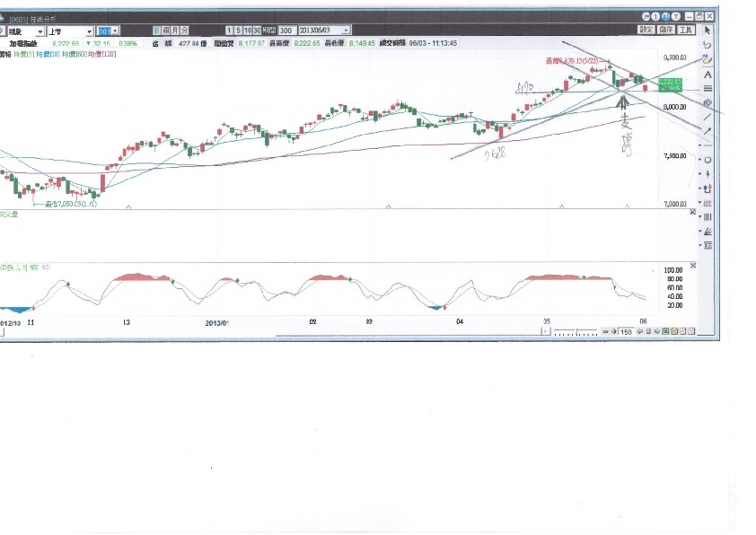Select the 10-minute interval button
Viewport: 756px width, 535px height.
pos(248,31)
